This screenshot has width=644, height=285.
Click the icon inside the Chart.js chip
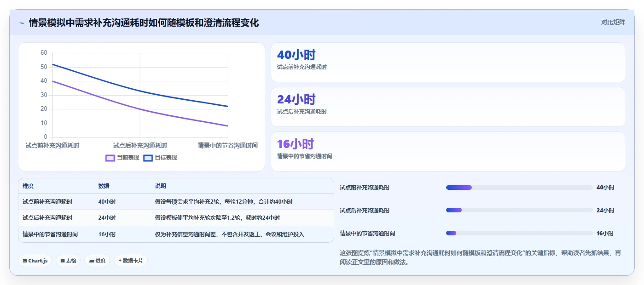point(25,261)
